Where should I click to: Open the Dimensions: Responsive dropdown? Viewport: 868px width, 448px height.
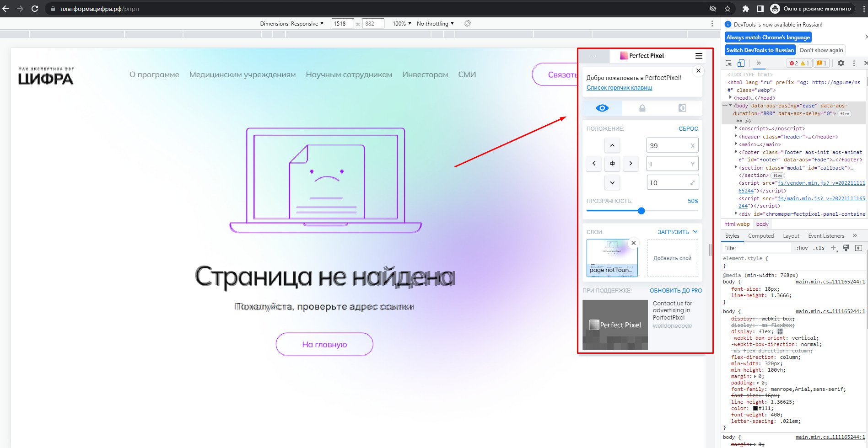(x=291, y=23)
